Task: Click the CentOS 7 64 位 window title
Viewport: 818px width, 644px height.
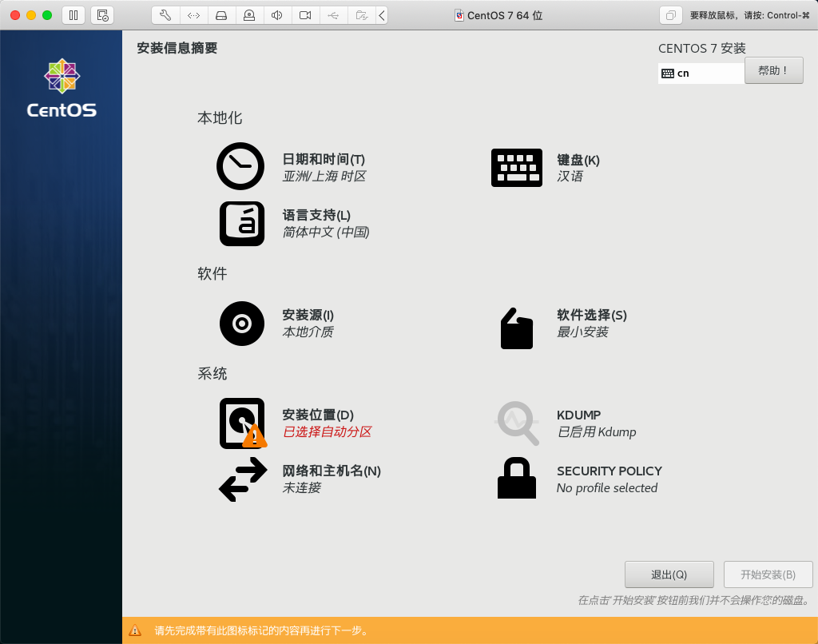Action: (505, 16)
